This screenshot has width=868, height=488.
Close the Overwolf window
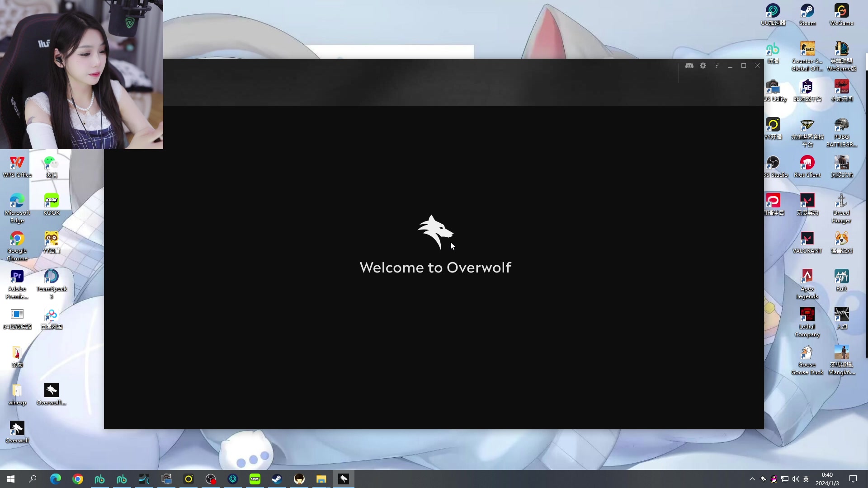click(x=757, y=66)
